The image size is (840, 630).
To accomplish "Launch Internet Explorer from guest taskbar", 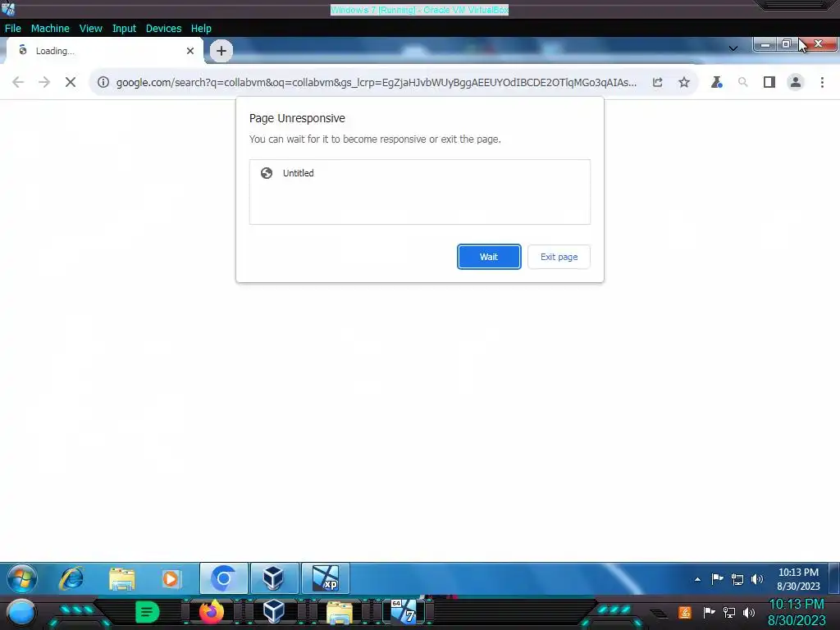I will point(71,578).
